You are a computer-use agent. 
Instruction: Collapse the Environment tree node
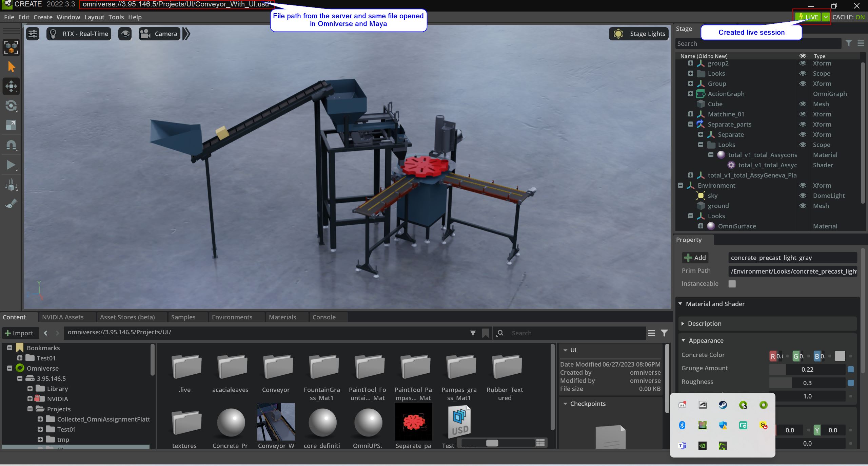point(680,185)
